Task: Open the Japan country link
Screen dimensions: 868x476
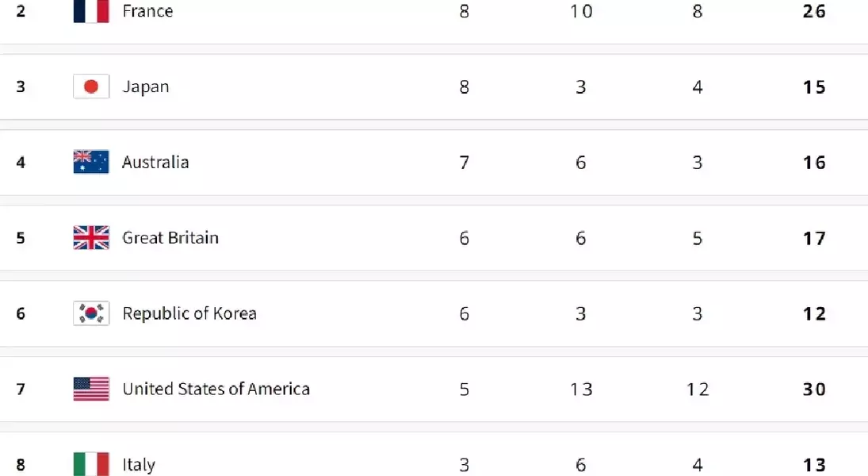Action: 146,86
